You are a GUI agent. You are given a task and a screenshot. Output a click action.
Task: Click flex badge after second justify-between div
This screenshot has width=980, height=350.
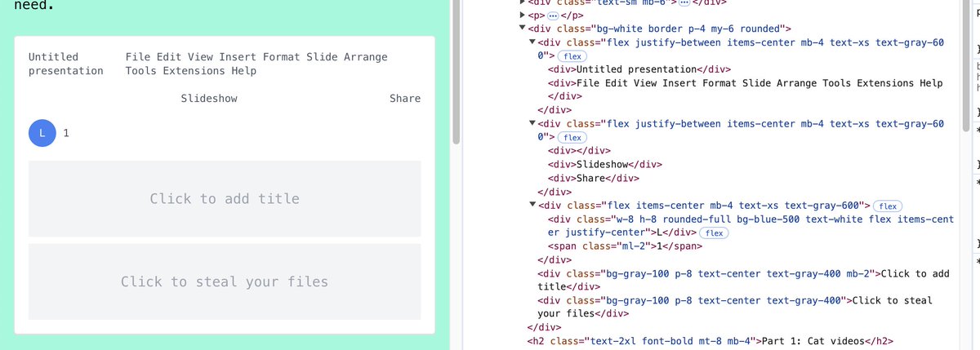tap(572, 138)
